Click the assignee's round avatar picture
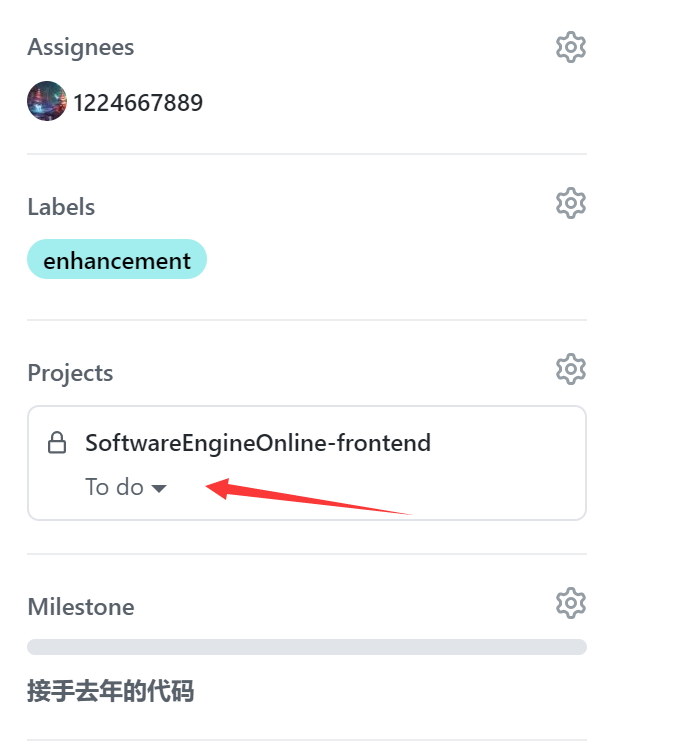Viewport: 687px width, 744px height. coord(46,101)
